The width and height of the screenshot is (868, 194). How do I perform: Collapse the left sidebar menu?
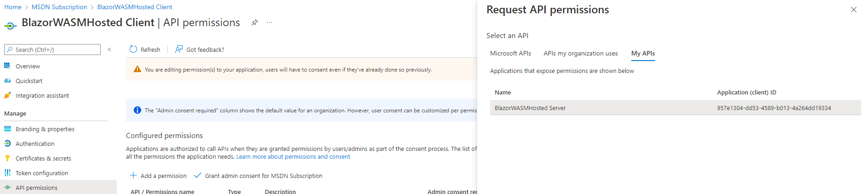pyautogui.click(x=109, y=50)
